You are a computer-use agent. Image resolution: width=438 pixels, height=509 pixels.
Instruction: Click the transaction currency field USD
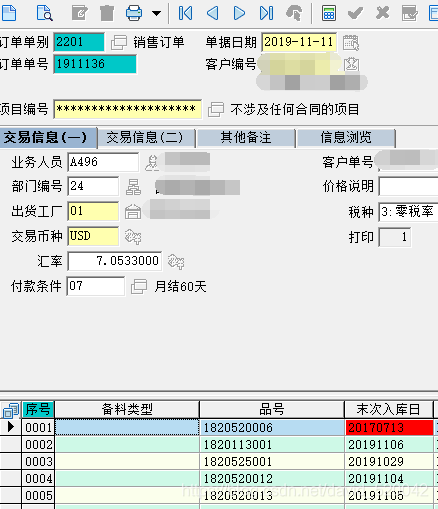point(93,236)
